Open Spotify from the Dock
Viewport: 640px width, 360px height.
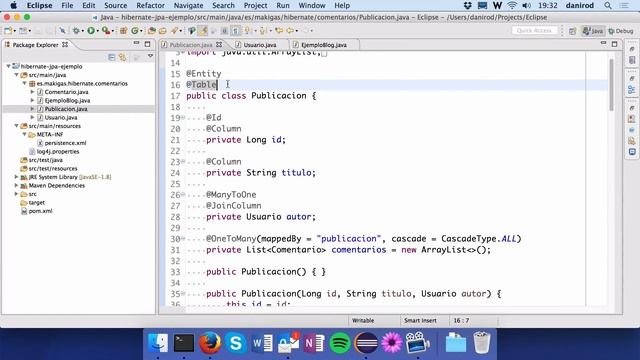(x=340, y=343)
